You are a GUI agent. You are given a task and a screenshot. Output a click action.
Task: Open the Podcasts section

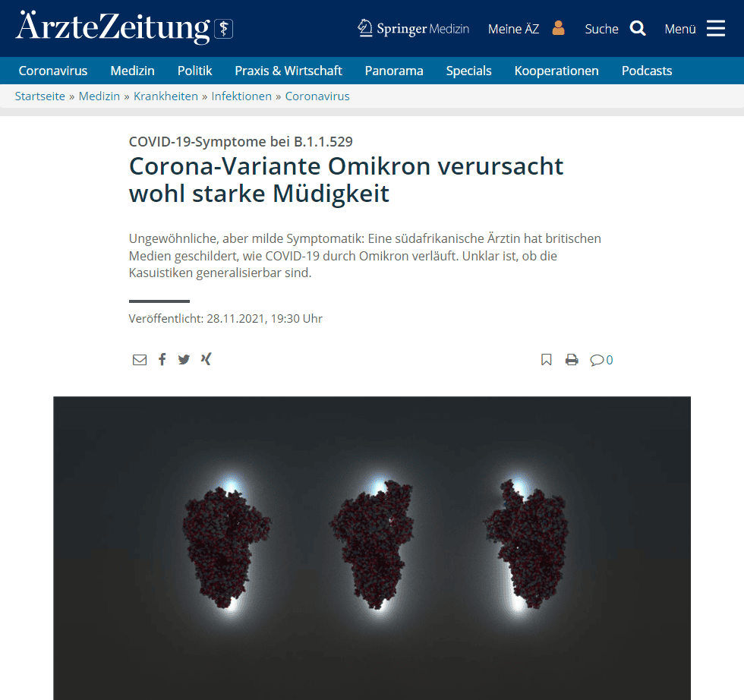click(x=647, y=71)
